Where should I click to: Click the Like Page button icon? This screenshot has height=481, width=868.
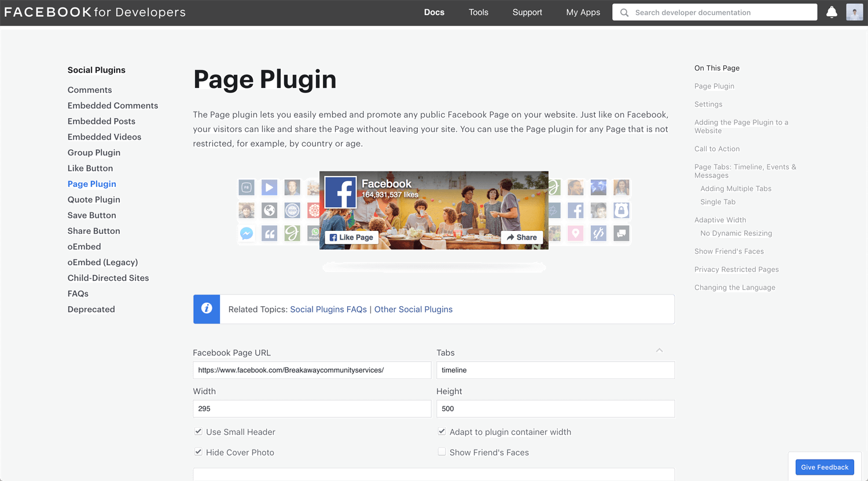click(351, 237)
